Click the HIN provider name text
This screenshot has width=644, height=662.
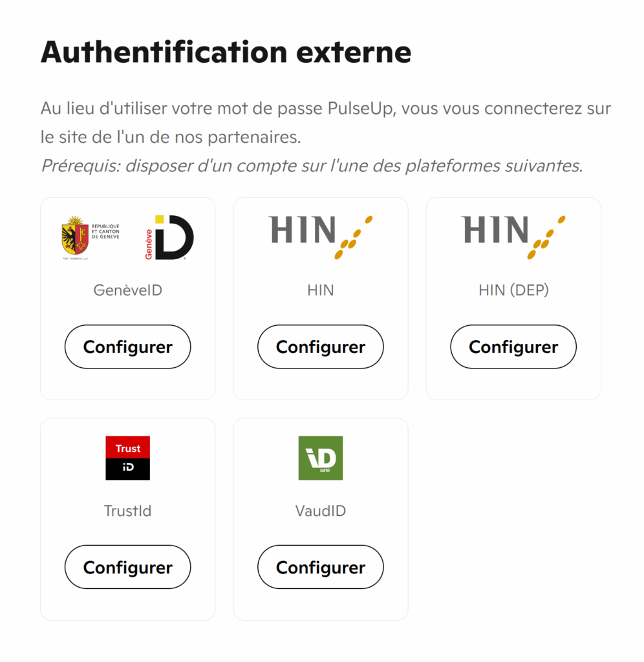321,290
